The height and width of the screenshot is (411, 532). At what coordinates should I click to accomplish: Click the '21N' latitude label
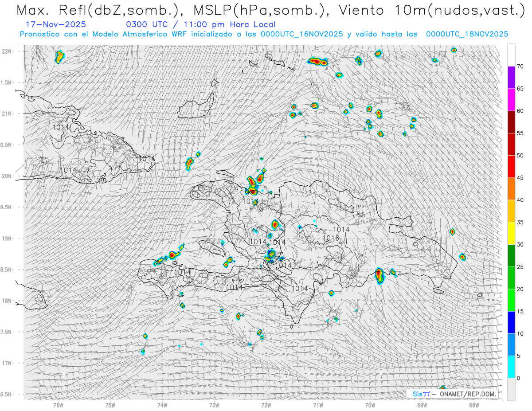(x=6, y=114)
